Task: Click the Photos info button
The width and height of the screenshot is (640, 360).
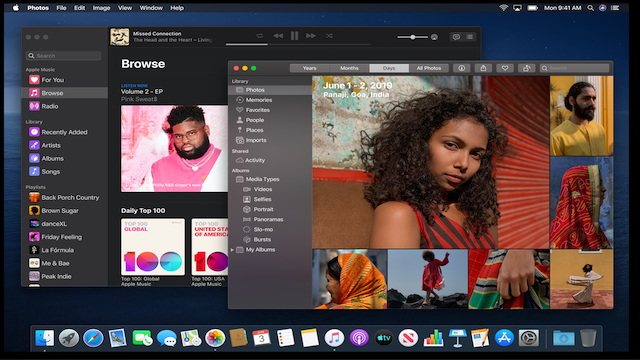Action: [x=462, y=68]
